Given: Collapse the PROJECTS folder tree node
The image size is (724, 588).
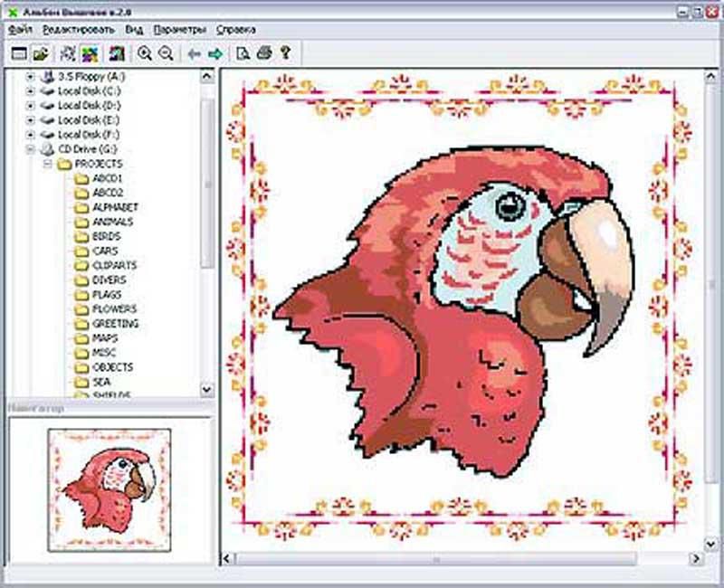Looking at the screenshot, I should 47,164.
